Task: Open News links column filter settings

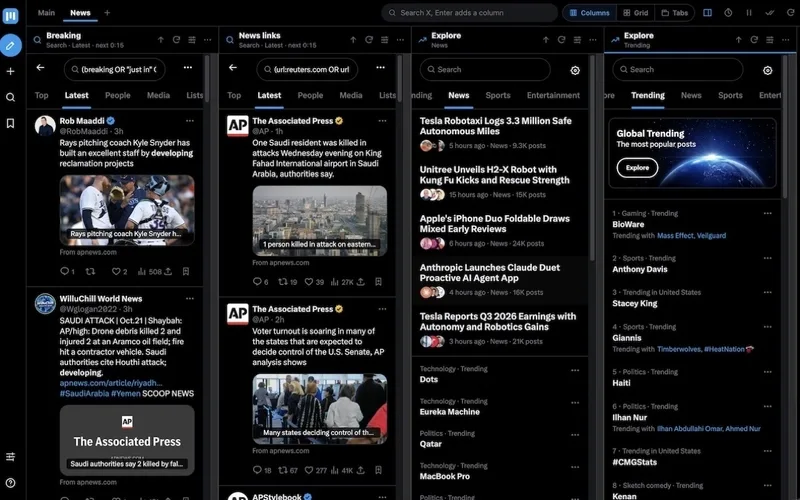Action: tap(385, 40)
